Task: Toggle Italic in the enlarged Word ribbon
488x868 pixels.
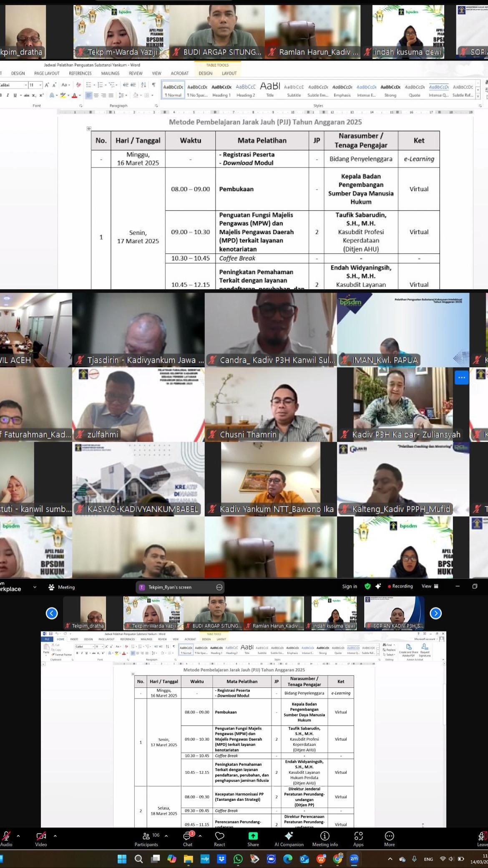Action: (8, 95)
